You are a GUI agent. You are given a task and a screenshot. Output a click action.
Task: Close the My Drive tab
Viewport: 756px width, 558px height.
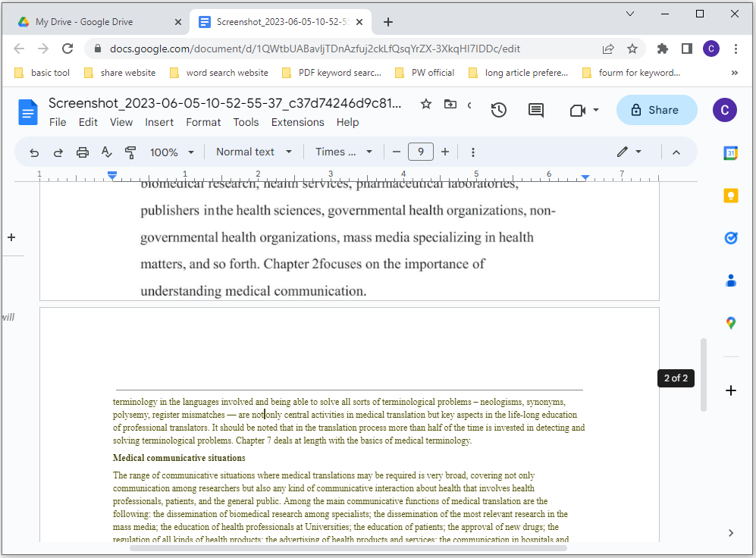[x=178, y=22]
